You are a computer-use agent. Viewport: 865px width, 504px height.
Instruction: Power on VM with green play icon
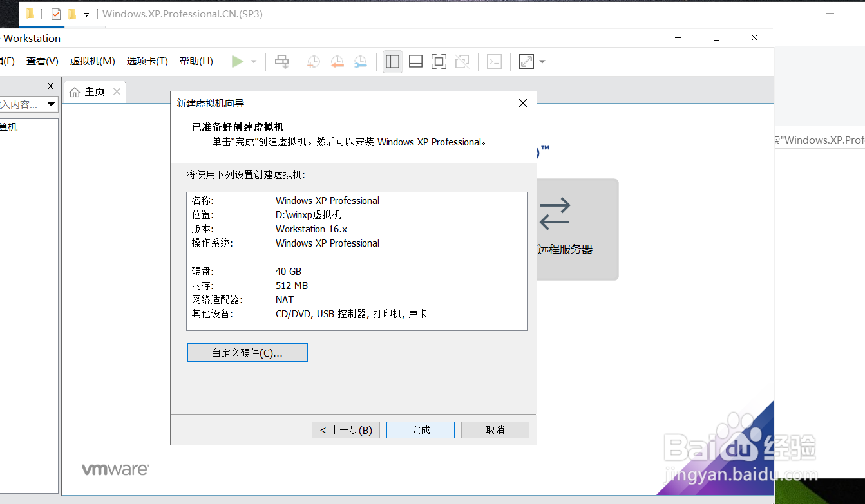coord(238,62)
